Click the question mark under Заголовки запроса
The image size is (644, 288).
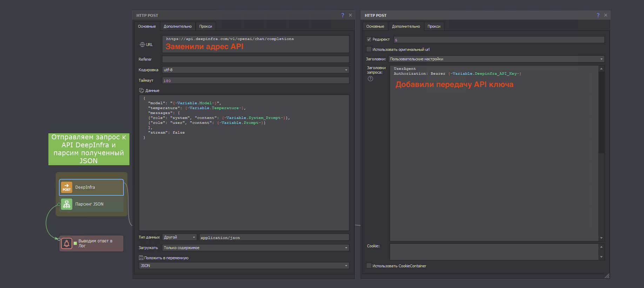tap(370, 79)
